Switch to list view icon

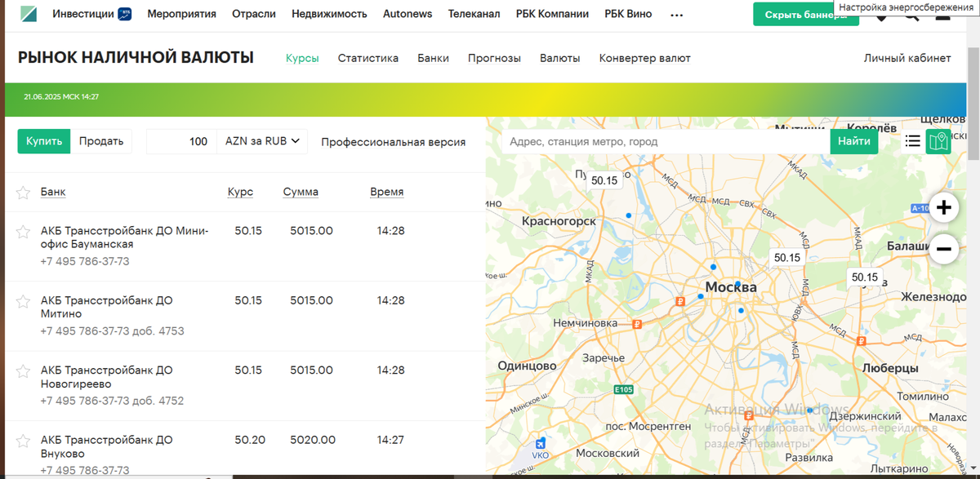[913, 142]
